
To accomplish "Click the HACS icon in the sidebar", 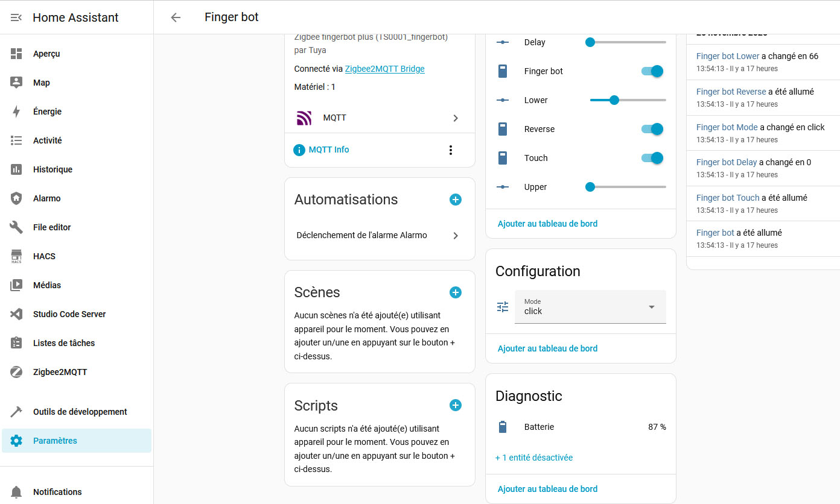I will tap(16, 256).
